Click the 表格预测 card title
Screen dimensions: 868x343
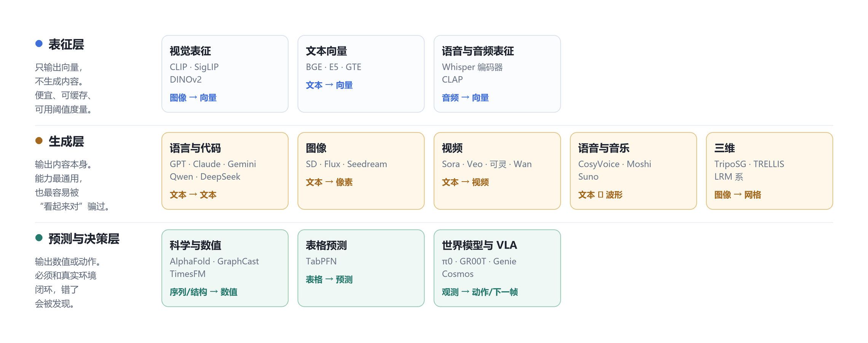(326, 246)
